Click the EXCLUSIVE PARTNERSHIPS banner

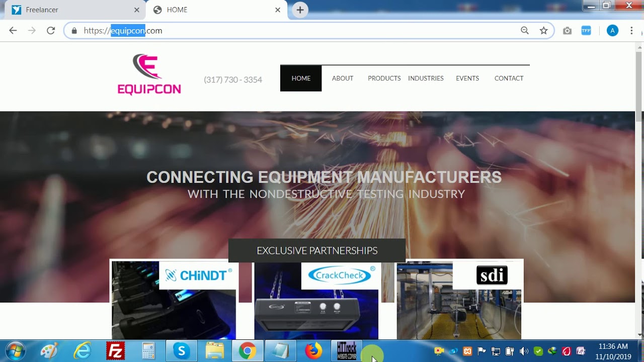pos(317,250)
